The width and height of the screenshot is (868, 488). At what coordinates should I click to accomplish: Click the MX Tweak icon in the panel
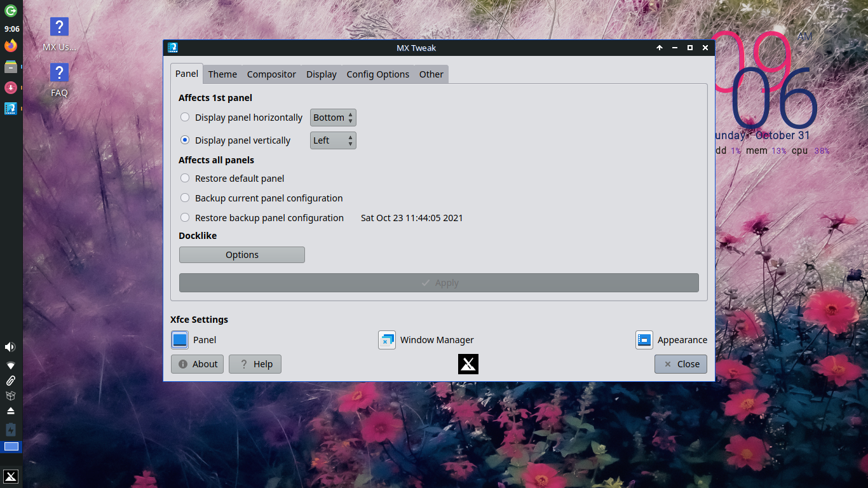(x=11, y=109)
